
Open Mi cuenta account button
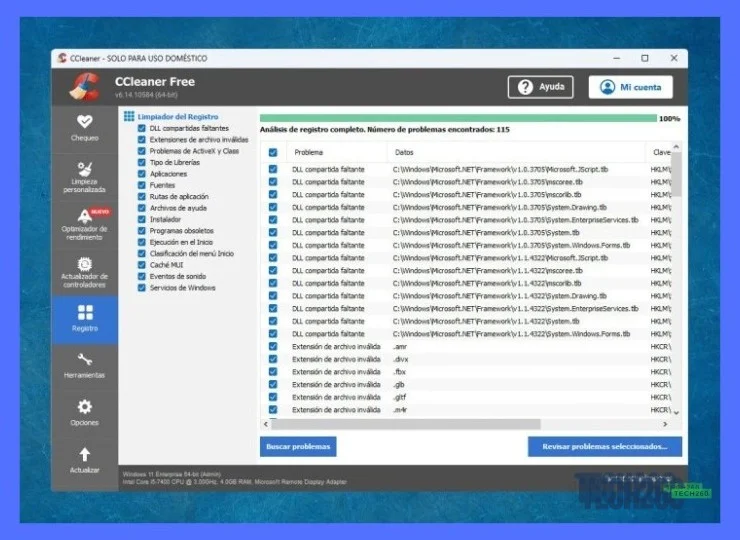click(x=631, y=87)
